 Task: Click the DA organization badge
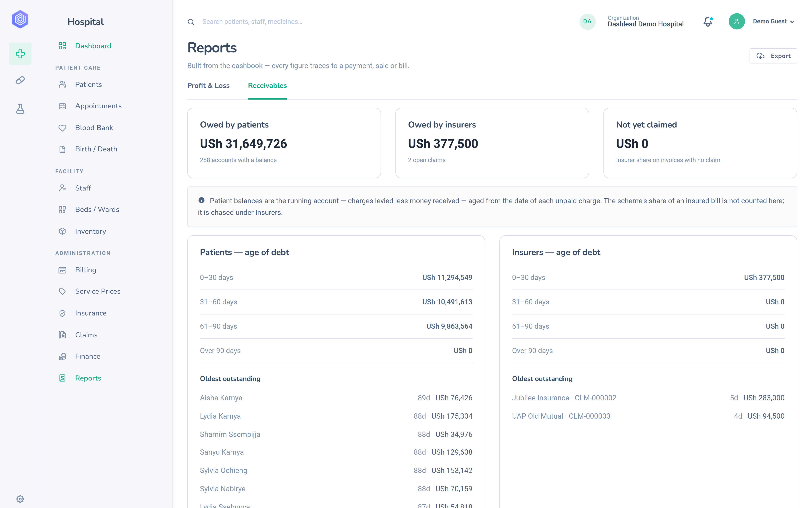[x=587, y=22]
